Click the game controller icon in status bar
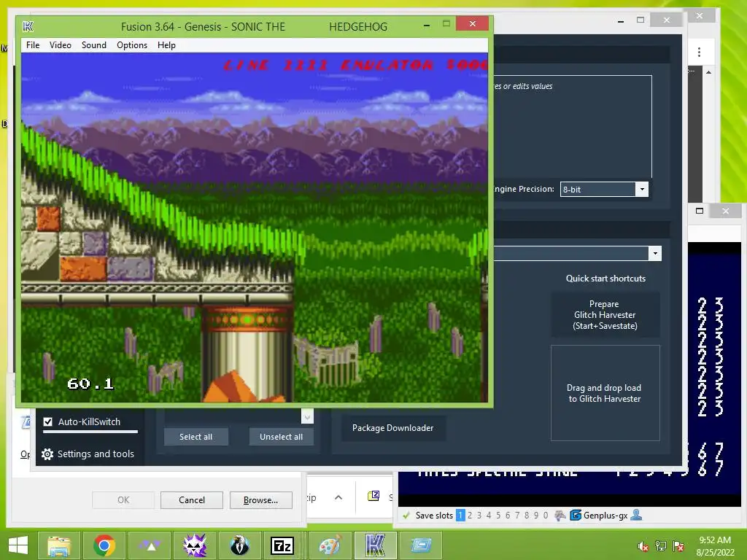This screenshot has width=747, height=560. [560, 516]
